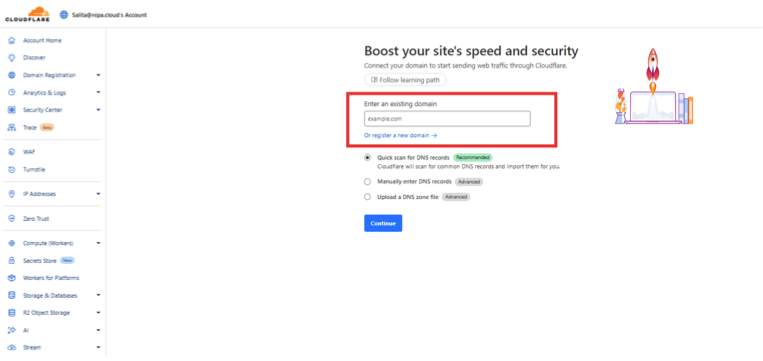Open the Or register a new domain link

[400, 136]
